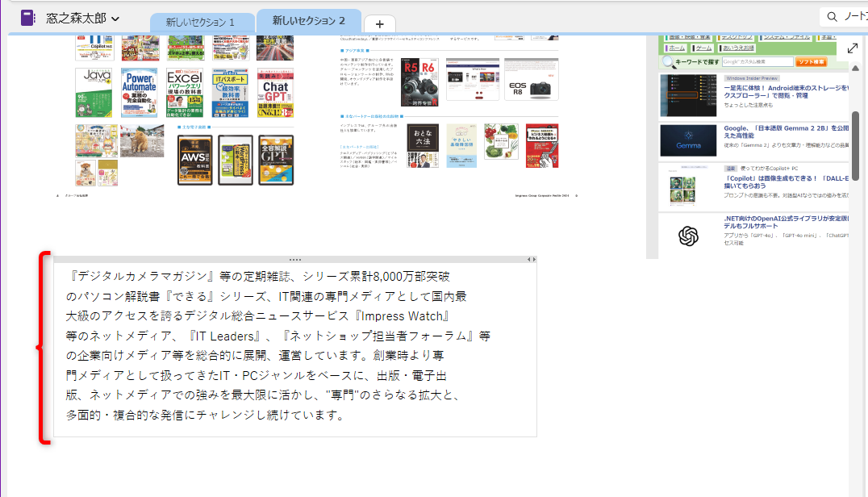The image size is (868, 497).
Task: Click the Power Automate book cover
Action: click(x=139, y=93)
